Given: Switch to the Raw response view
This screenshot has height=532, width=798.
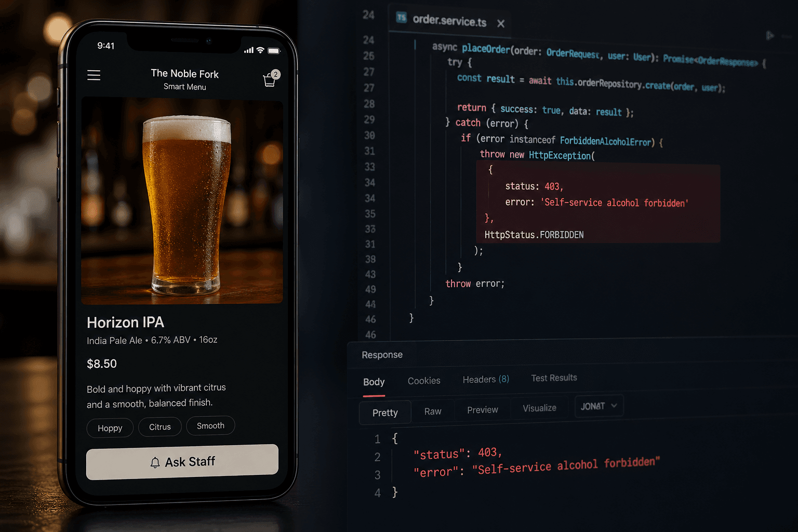Looking at the screenshot, I should coord(433,411).
